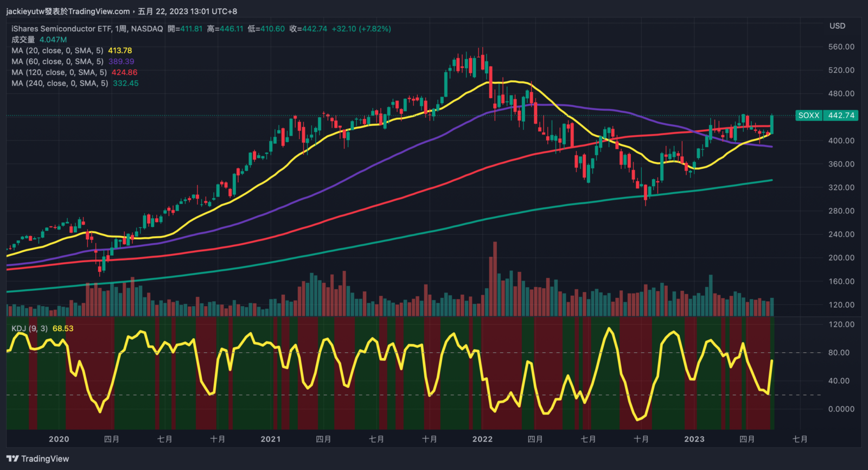Click the KDJ 80.00 scale label
Screen dimensions: 868x470
pos(839,352)
